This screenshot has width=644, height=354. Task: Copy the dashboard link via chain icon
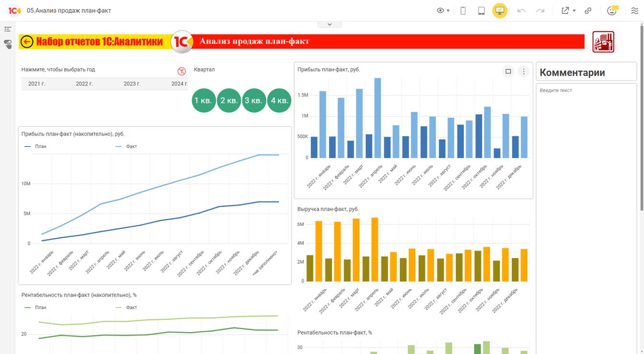588,11
